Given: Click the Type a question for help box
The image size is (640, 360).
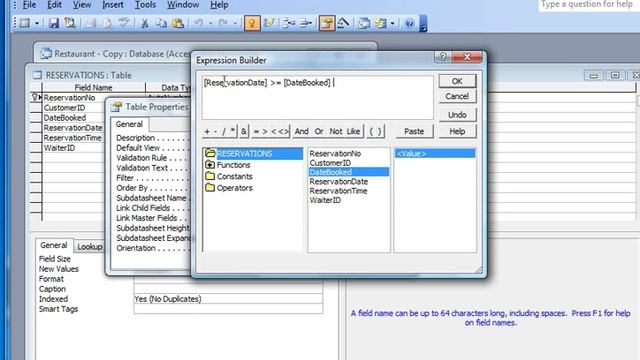Looking at the screenshot, I should tap(588, 5).
